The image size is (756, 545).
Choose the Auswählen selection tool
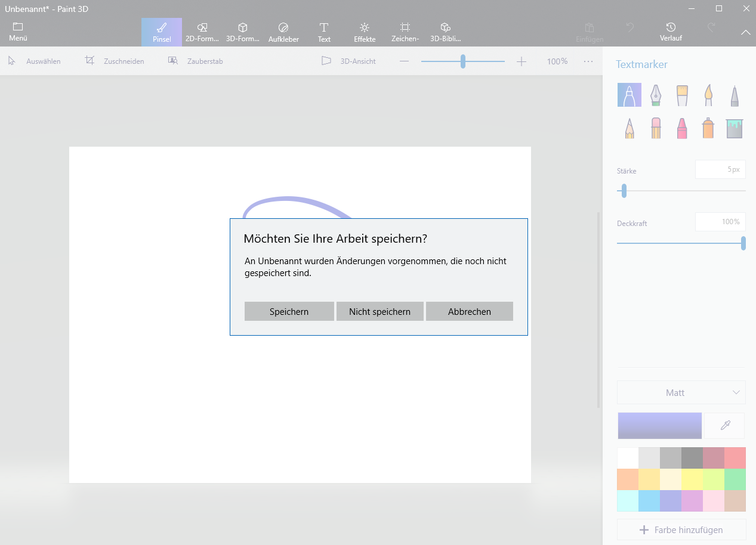[35, 61]
